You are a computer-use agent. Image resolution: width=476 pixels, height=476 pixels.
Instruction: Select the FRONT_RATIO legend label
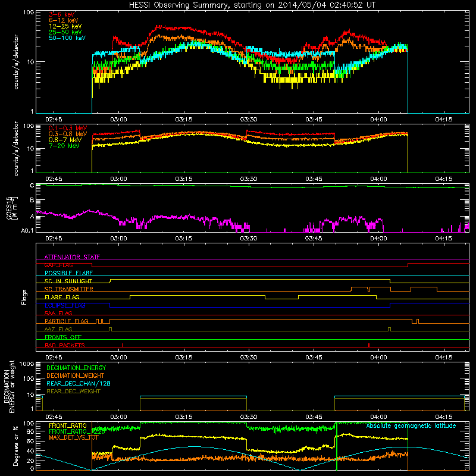click(x=68, y=425)
